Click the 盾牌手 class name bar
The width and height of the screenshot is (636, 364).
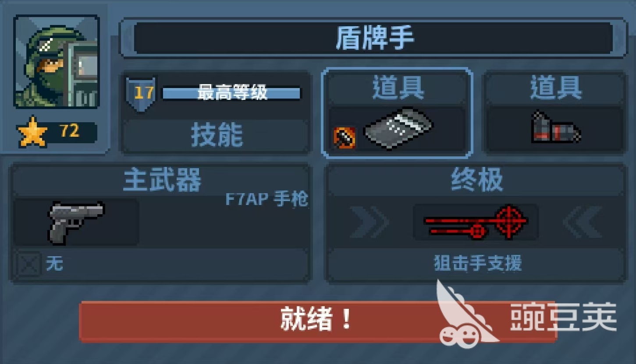(x=373, y=38)
